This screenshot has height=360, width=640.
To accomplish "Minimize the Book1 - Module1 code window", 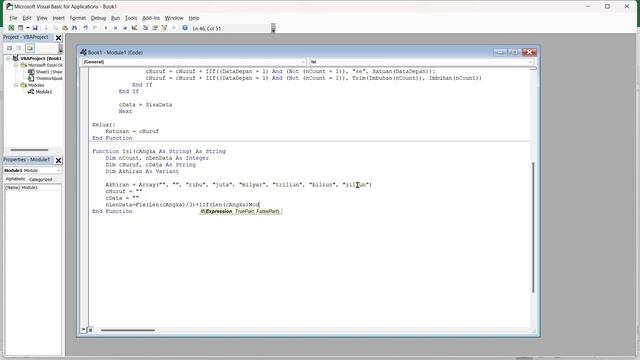I will pos(500,52).
